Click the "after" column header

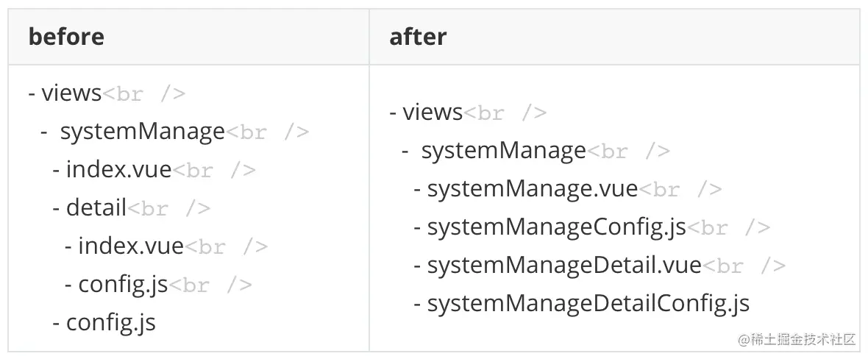pyautogui.click(x=418, y=37)
